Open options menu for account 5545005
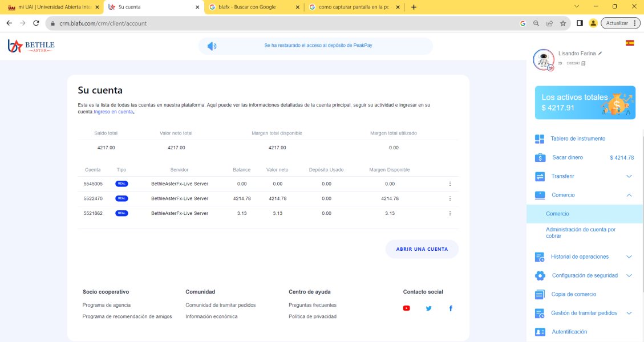Screen dimensions: 644x342 (x=450, y=184)
